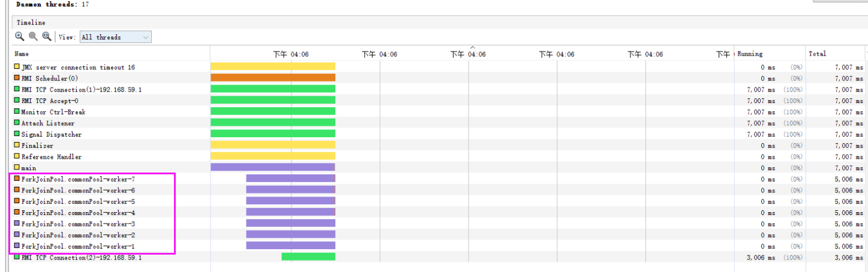
Task: Click Running value '3,006 ms' in RMI TCP Connection(2) row
Action: tap(761, 258)
